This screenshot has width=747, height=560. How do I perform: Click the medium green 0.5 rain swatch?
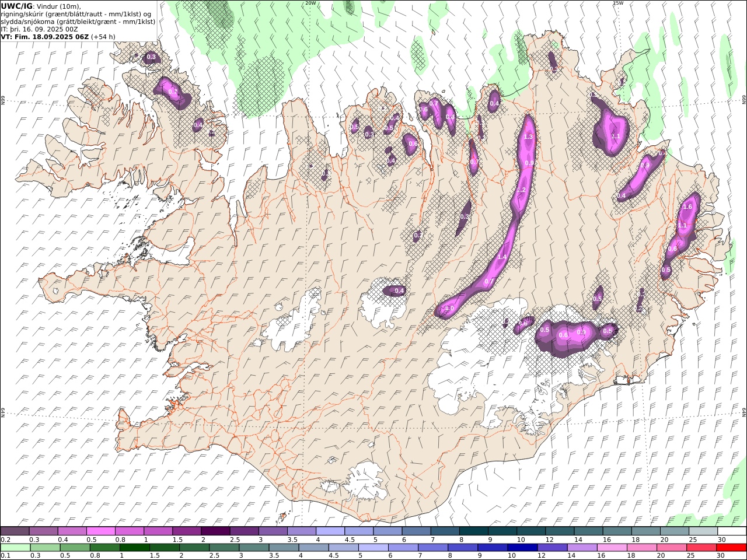point(75,548)
